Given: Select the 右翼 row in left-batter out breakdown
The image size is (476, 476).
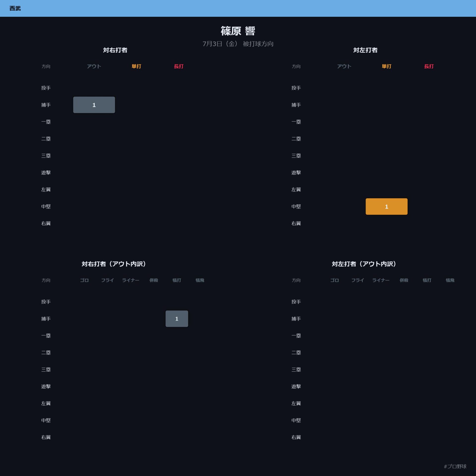Looking at the screenshot, I should click(296, 437).
